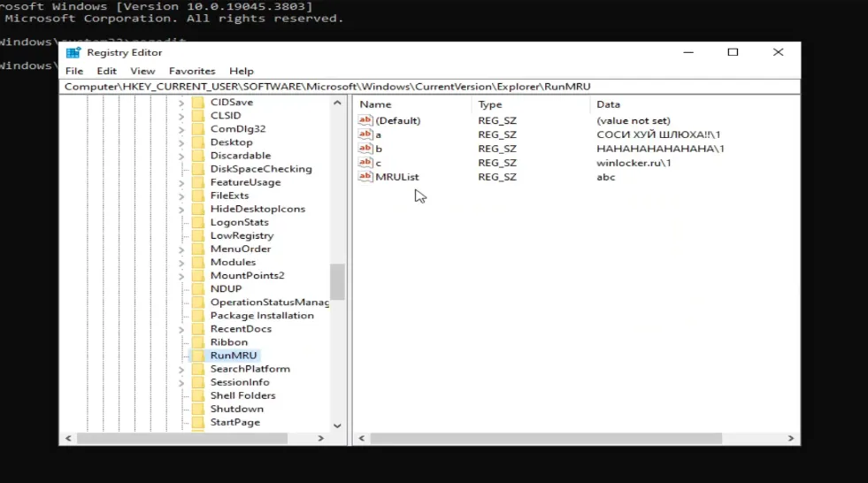Expand the RecentDocs key
868x483 pixels.
(x=181, y=329)
